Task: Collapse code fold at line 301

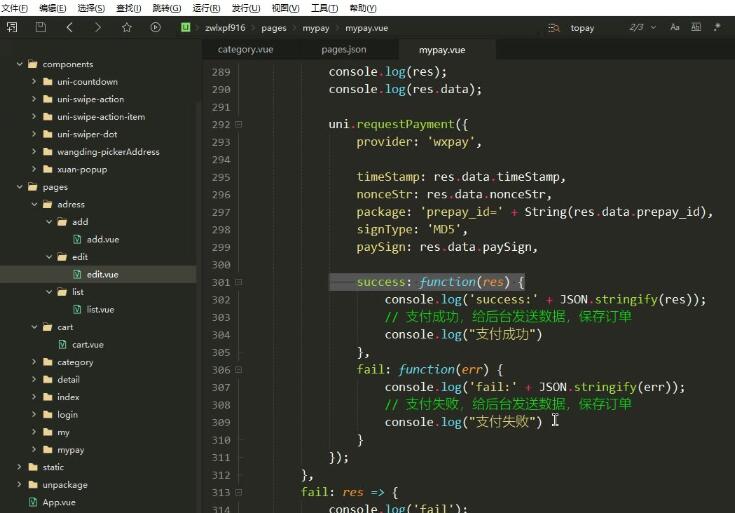Action: point(239,282)
